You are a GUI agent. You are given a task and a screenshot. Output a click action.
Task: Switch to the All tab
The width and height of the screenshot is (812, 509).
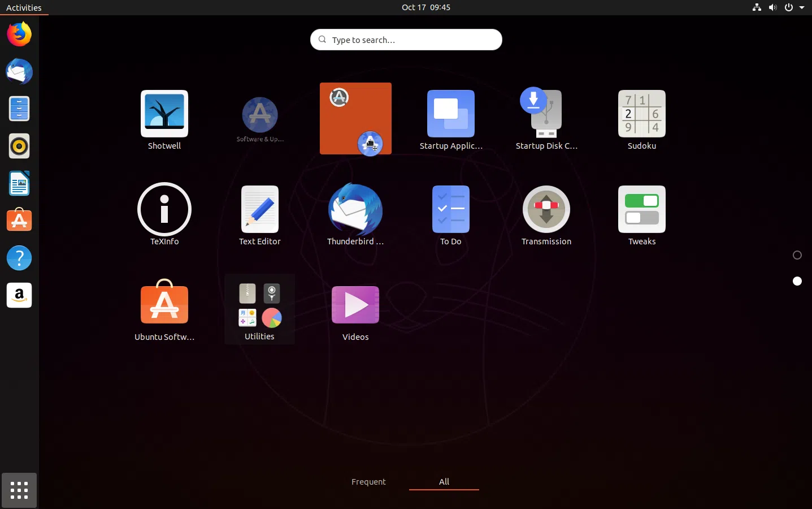click(444, 481)
